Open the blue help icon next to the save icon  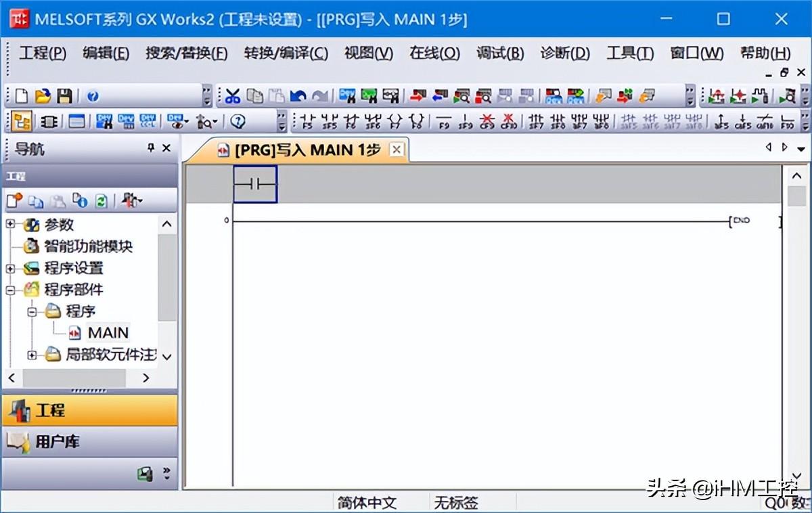coord(93,96)
